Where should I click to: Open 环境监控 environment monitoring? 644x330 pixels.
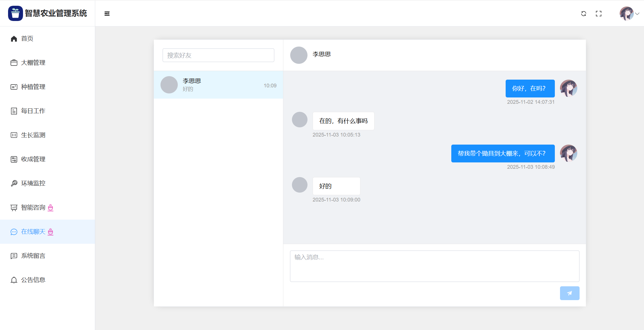pyautogui.click(x=33, y=183)
